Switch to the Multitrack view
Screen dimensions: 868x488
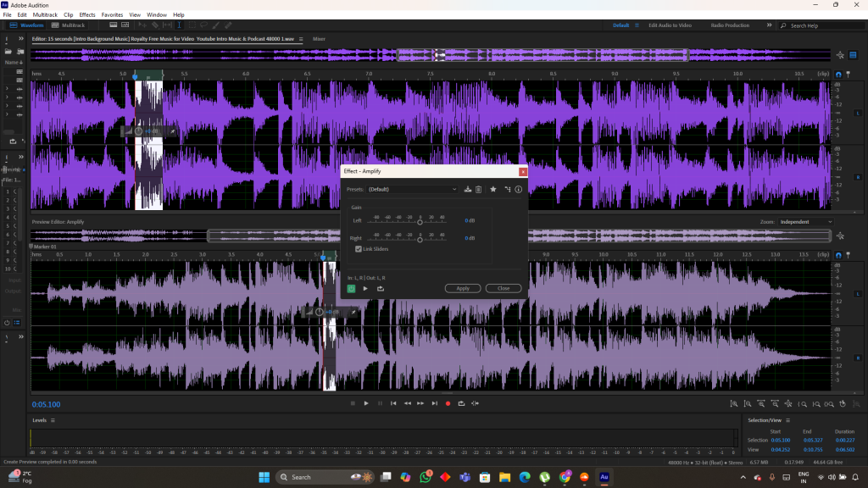68,25
